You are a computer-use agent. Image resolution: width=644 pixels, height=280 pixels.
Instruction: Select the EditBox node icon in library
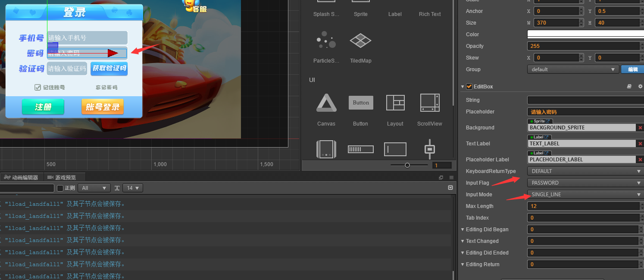[395, 149]
